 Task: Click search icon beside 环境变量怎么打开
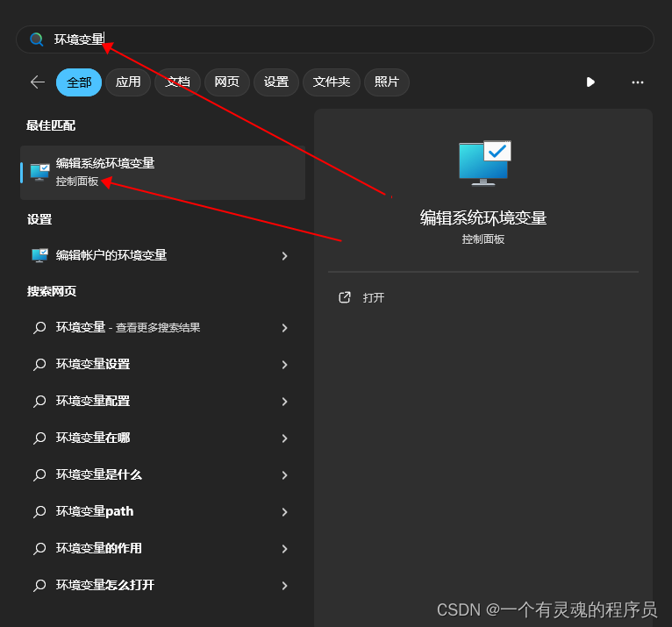tap(39, 586)
